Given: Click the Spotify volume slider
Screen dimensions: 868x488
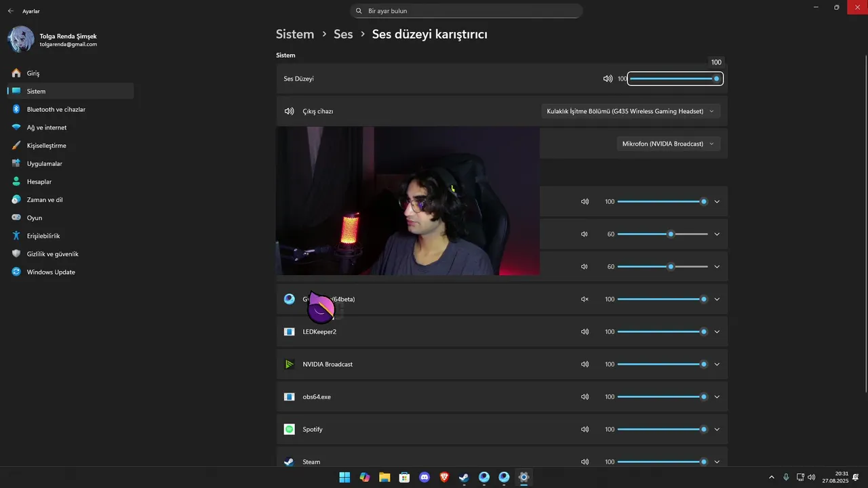Looking at the screenshot, I should click(663, 429).
